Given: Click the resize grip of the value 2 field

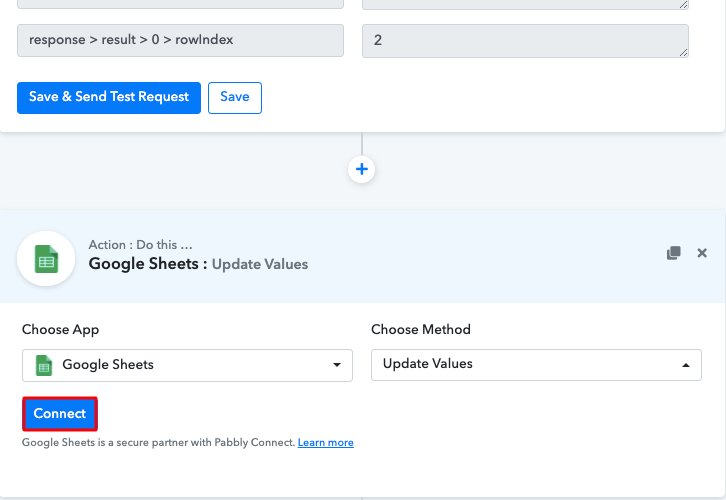Looking at the screenshot, I should pyautogui.click(x=683, y=52).
